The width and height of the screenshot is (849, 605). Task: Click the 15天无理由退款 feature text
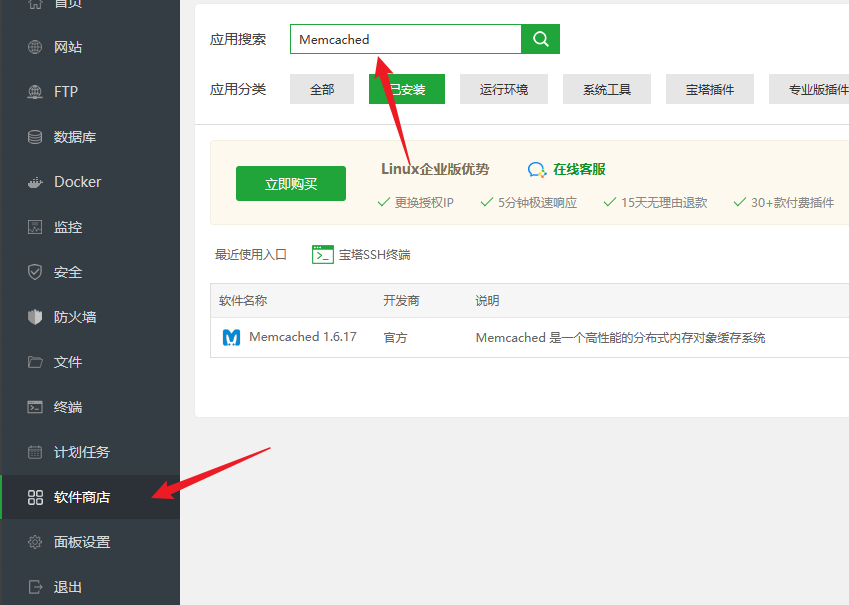pos(664,203)
